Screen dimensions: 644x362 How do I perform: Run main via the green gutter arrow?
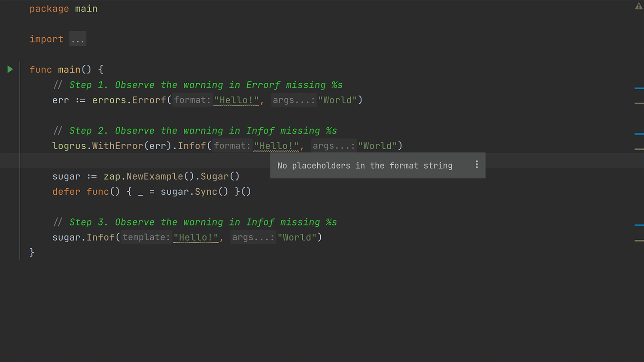point(10,69)
